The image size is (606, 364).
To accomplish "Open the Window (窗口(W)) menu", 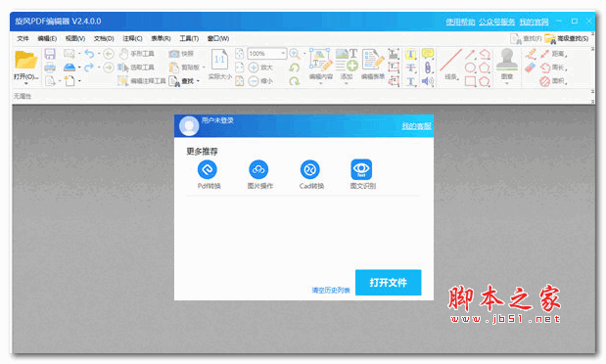I will coord(218,38).
